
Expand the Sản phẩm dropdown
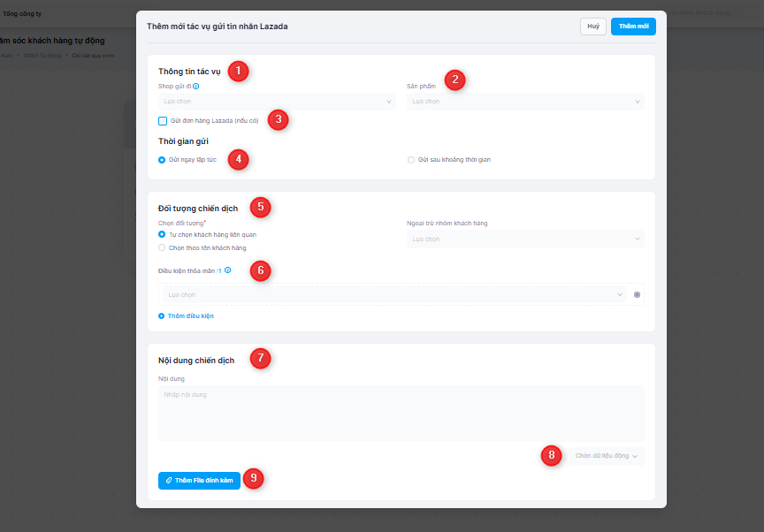(x=525, y=102)
